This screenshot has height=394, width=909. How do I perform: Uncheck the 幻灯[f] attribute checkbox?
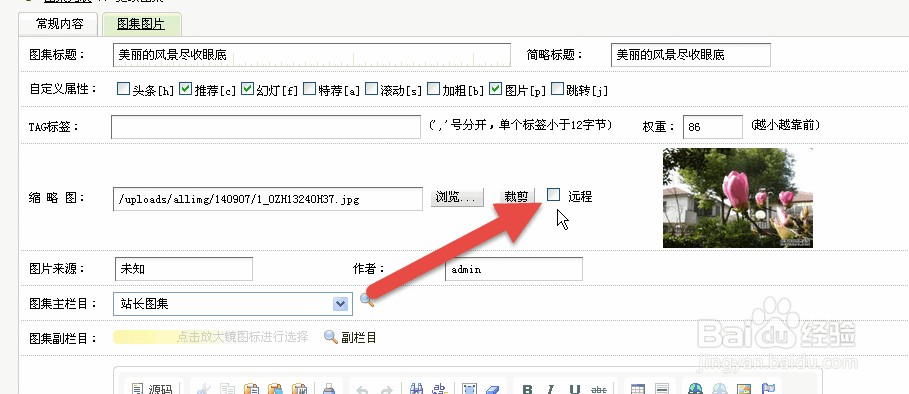click(x=248, y=89)
